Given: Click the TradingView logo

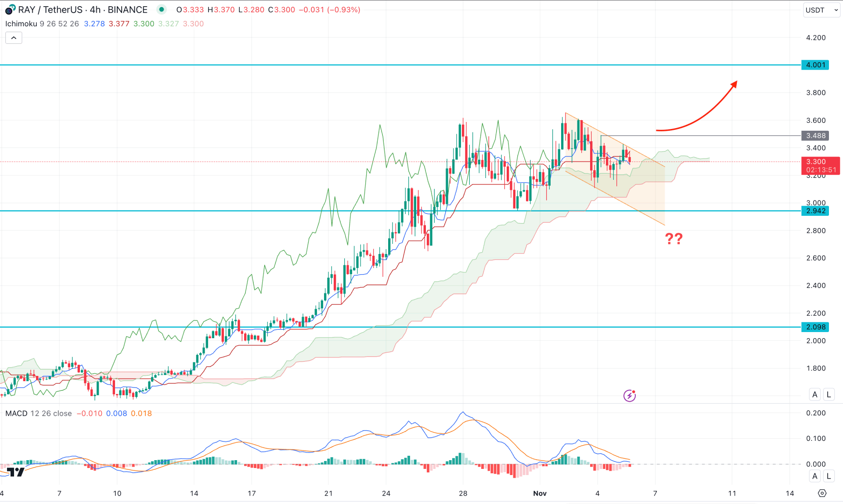Looking at the screenshot, I should 16,472.
